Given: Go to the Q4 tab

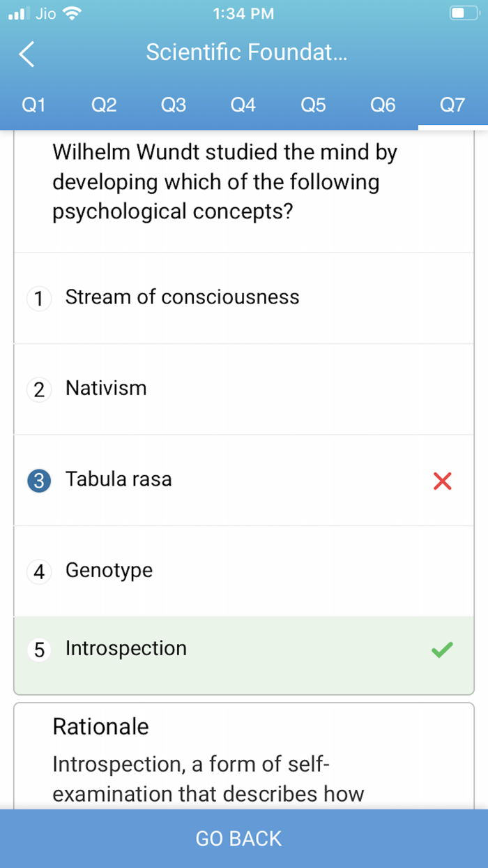Looking at the screenshot, I should click(x=243, y=105).
